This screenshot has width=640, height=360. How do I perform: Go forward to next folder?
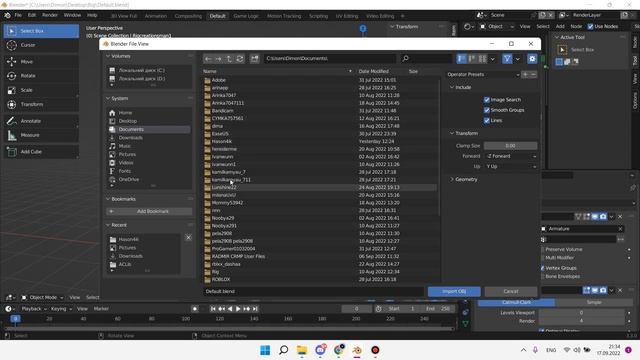[x=218, y=59]
